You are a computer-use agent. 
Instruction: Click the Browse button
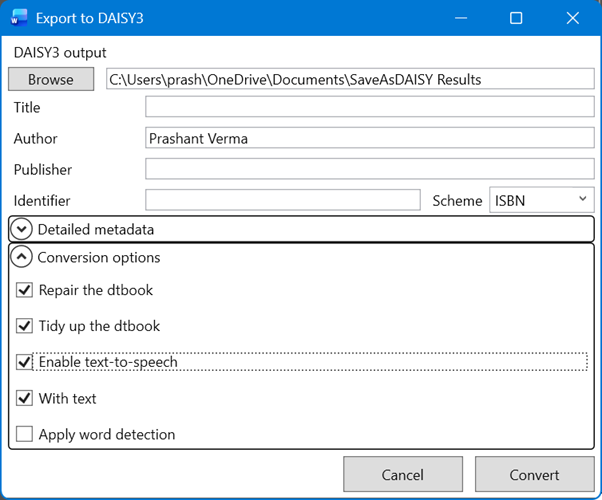[x=51, y=79]
